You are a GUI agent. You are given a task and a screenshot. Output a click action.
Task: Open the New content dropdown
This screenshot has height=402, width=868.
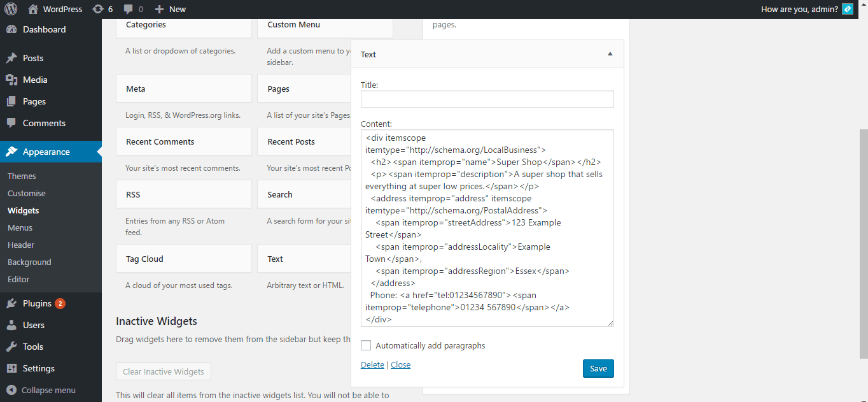click(171, 9)
